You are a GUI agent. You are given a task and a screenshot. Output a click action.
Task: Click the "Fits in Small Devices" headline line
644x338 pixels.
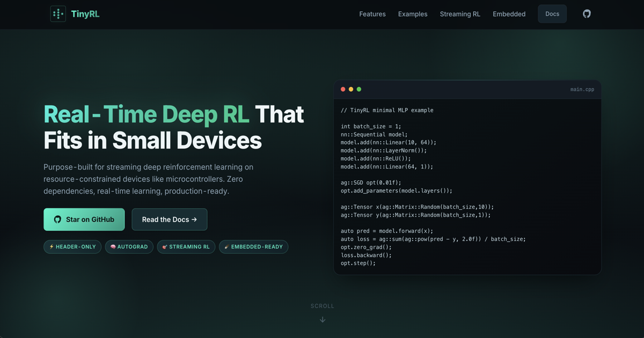point(152,140)
